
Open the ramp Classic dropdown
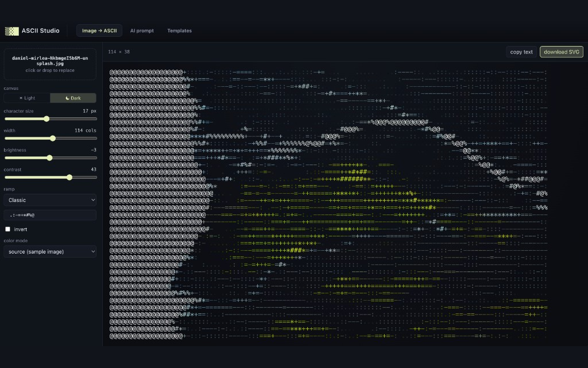(x=50, y=200)
